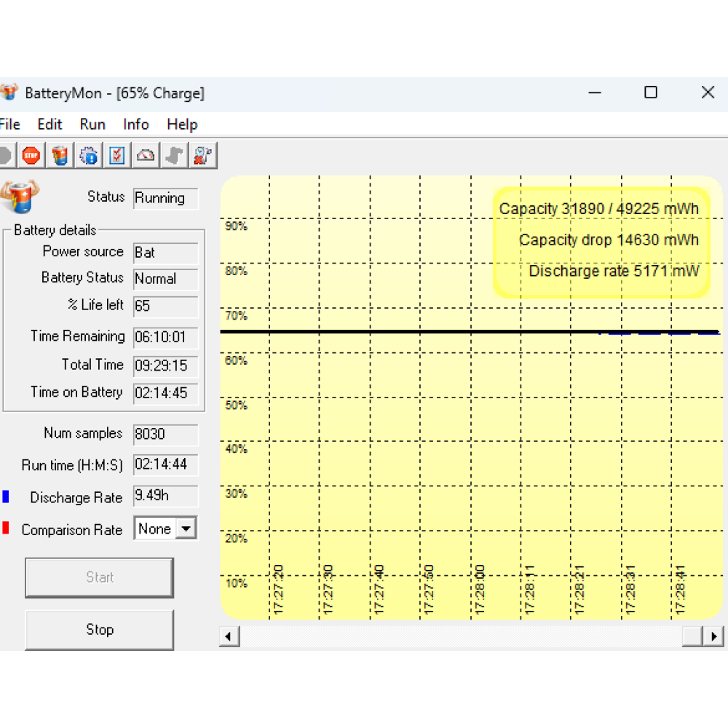Viewport: 728px width, 728px height.
Task: Open the checklist configuration toolbar icon
Action: pyautogui.click(x=117, y=155)
